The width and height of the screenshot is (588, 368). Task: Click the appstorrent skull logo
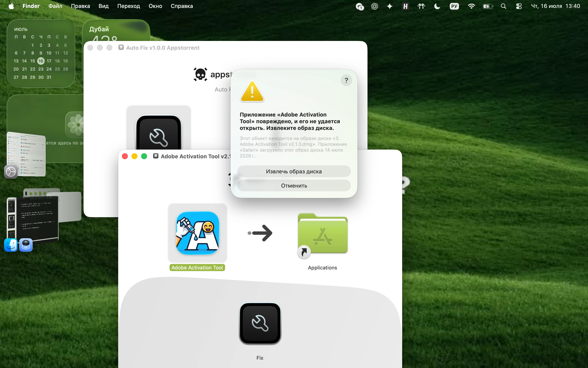click(x=200, y=74)
